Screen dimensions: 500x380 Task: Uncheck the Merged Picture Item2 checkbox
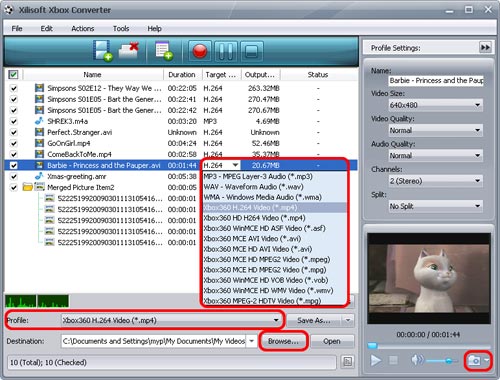coord(14,187)
